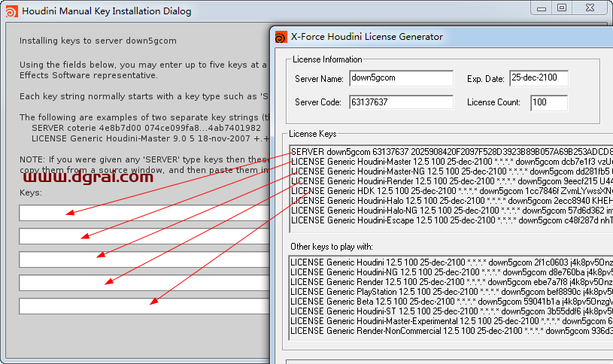The image size is (613, 364).
Task: Click the first Keys input field
Action: point(144,213)
